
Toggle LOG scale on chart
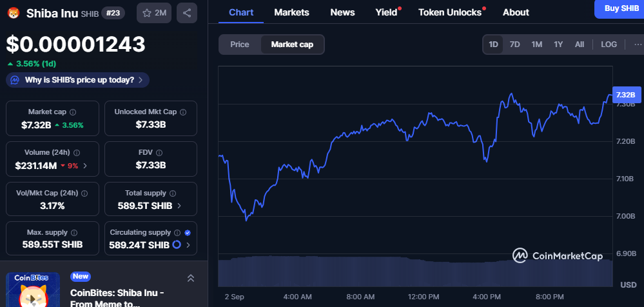pyautogui.click(x=609, y=45)
